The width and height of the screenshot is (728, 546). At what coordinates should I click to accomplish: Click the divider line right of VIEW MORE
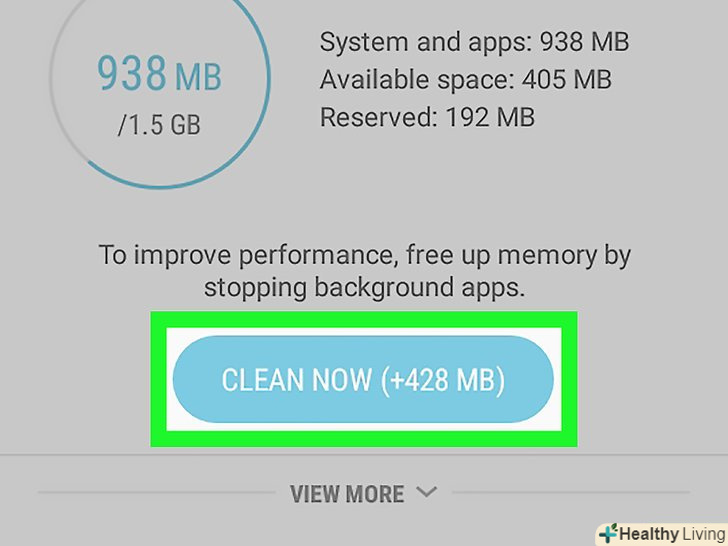pyautogui.click(x=571, y=492)
